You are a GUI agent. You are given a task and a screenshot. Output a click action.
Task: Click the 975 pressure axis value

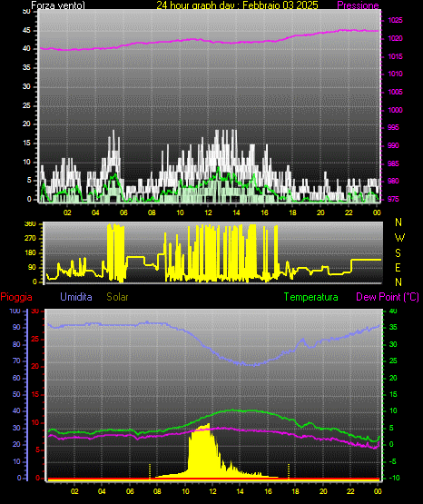[x=393, y=199]
